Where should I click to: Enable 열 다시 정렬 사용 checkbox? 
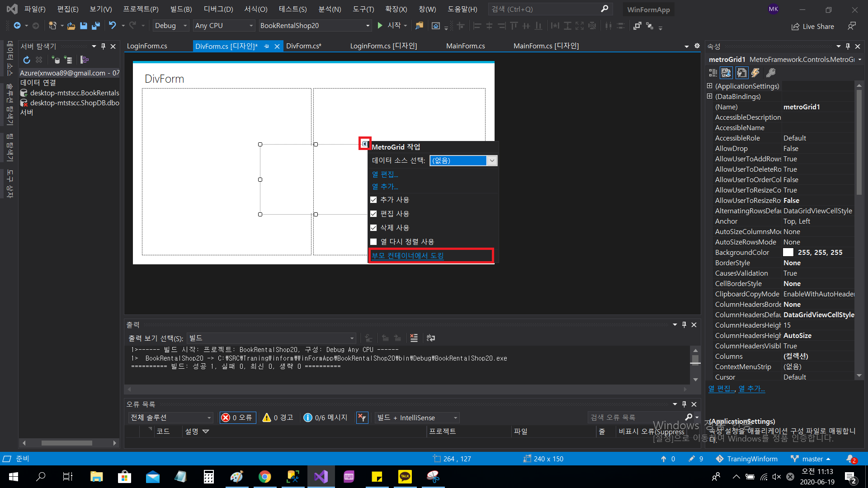373,242
